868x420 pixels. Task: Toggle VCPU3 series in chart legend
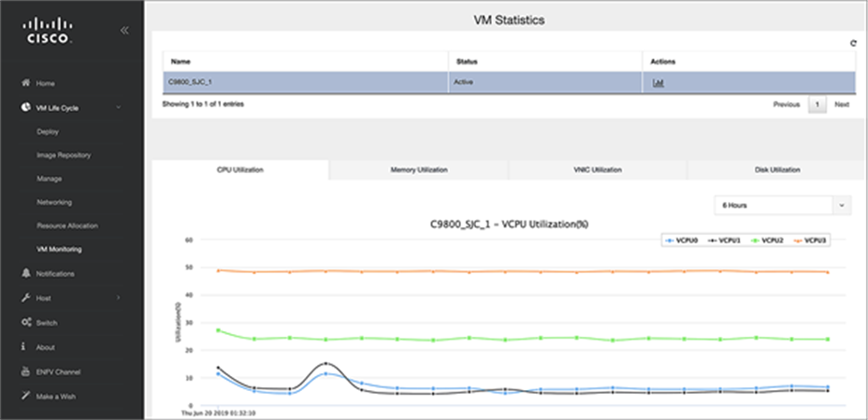click(x=811, y=240)
